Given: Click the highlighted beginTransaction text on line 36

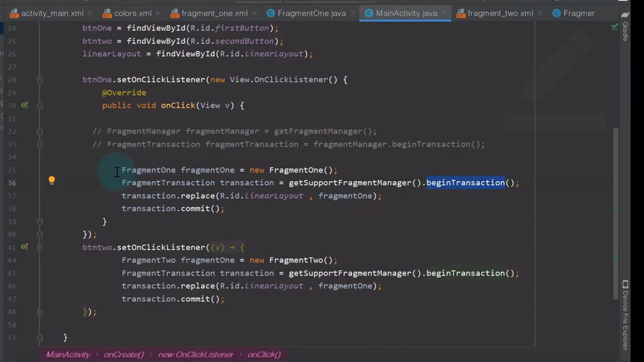Looking at the screenshot, I should pyautogui.click(x=465, y=183).
